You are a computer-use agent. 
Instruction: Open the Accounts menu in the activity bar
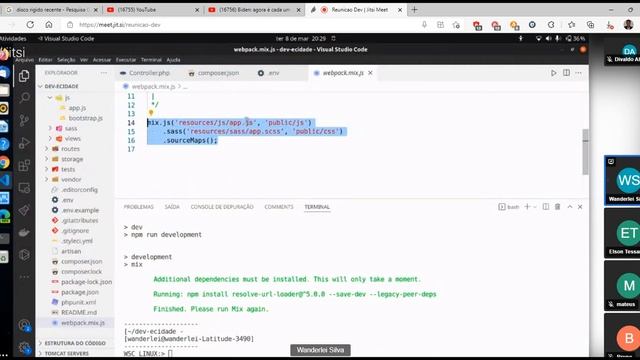[x=24, y=325]
